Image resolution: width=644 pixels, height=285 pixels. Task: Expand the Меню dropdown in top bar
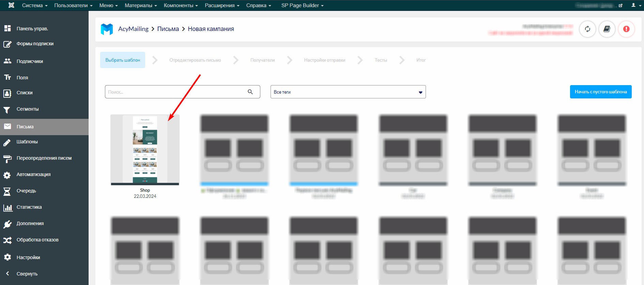coord(108,5)
